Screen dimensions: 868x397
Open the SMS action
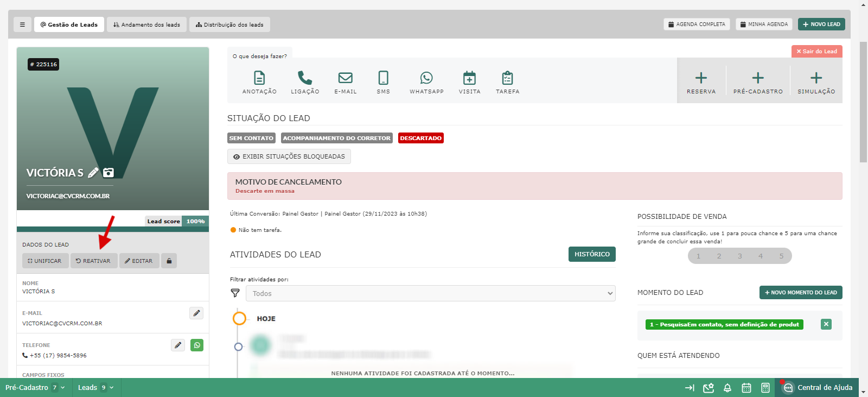pos(384,82)
